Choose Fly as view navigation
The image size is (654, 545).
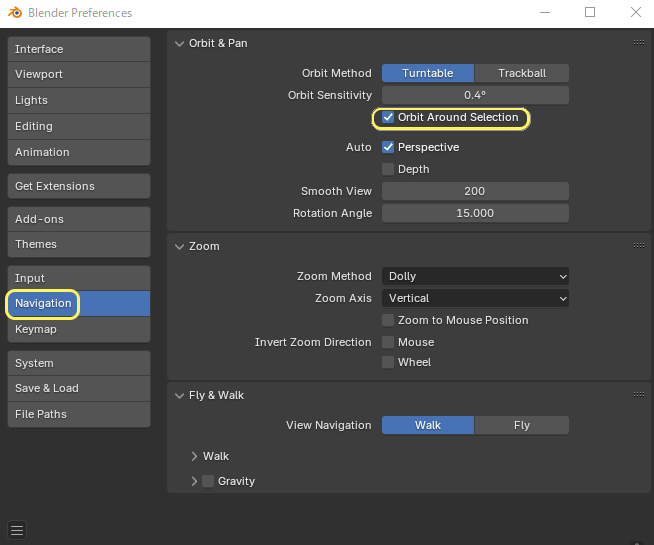[522, 425]
